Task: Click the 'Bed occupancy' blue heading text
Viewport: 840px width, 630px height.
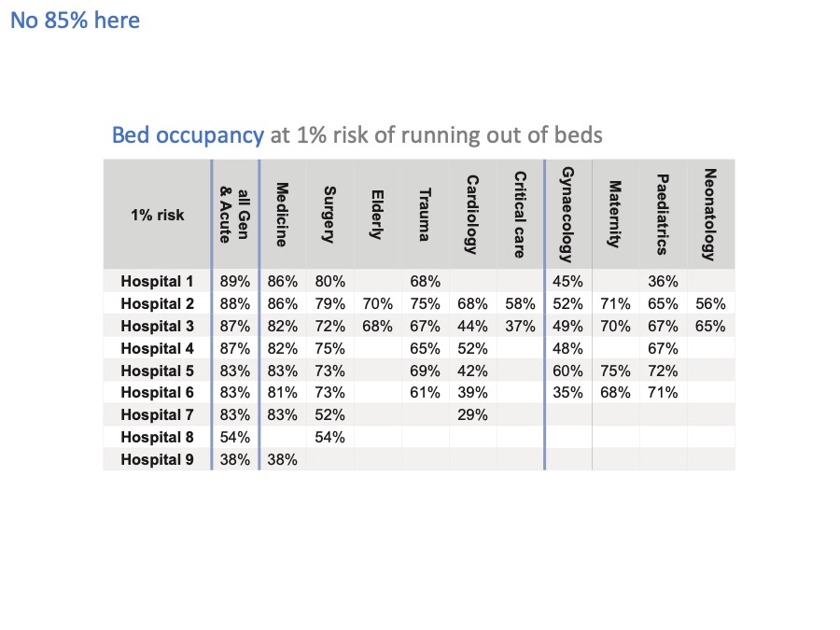Action: click(188, 135)
